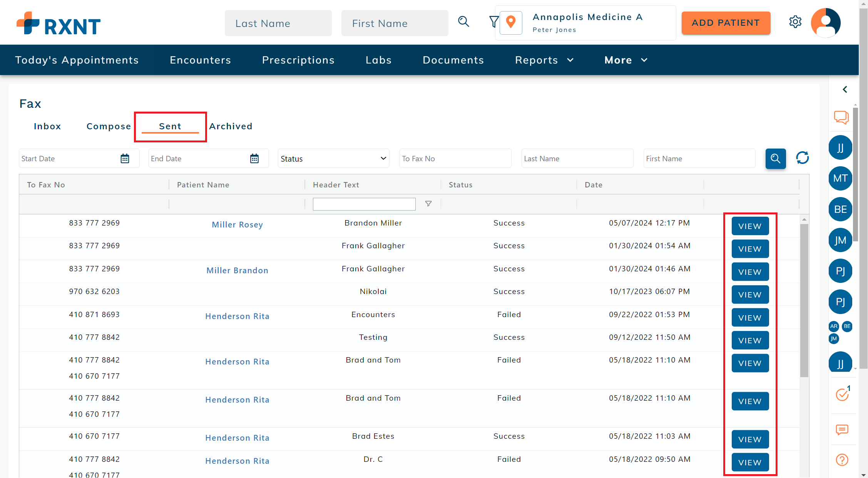
Task: Open the help question mark icon
Action: 842,460
